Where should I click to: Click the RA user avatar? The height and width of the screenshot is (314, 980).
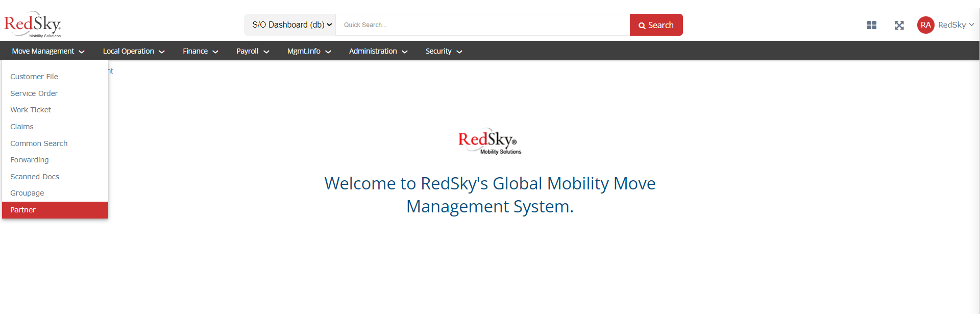pyautogui.click(x=925, y=25)
